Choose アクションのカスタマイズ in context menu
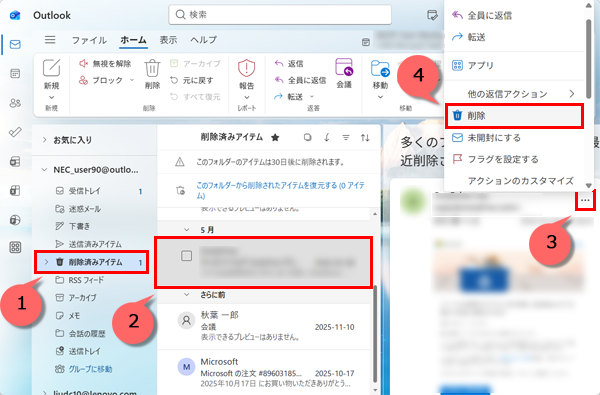The width and height of the screenshot is (600, 395). point(514,181)
